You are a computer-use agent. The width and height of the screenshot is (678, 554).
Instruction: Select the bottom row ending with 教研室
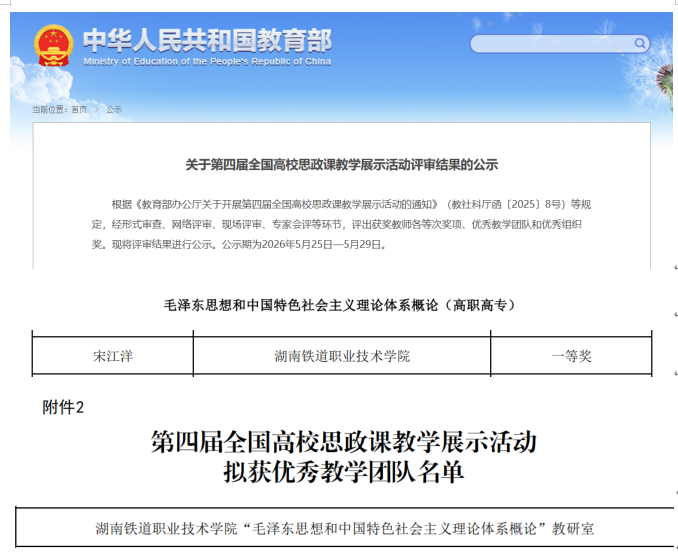pyautogui.click(x=345, y=528)
